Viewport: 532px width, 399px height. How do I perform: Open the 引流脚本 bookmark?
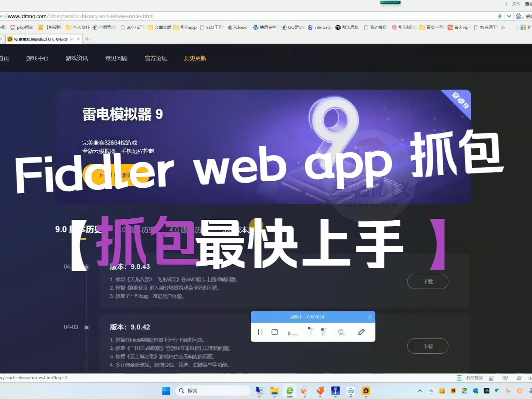click(403, 27)
